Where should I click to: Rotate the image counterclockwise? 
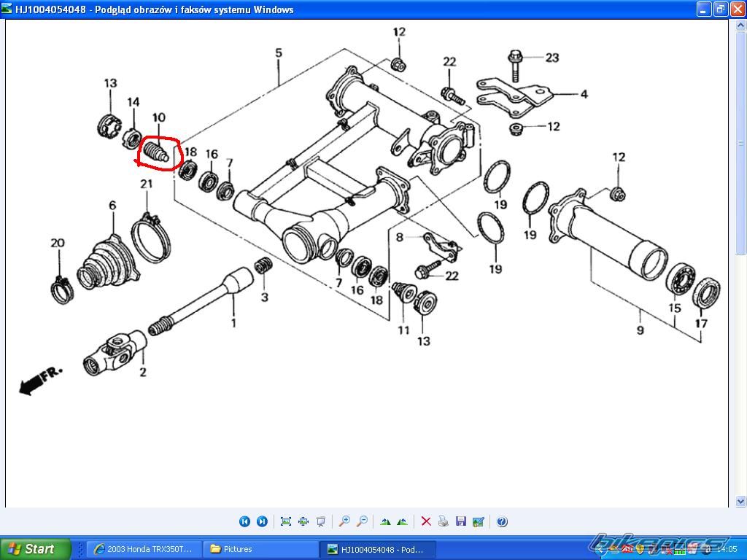click(x=402, y=521)
